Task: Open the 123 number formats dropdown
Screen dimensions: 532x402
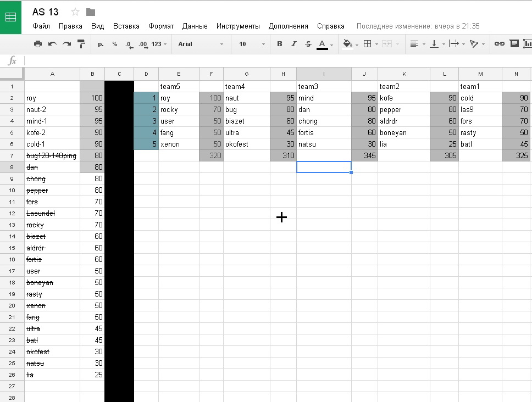Action: [x=159, y=44]
